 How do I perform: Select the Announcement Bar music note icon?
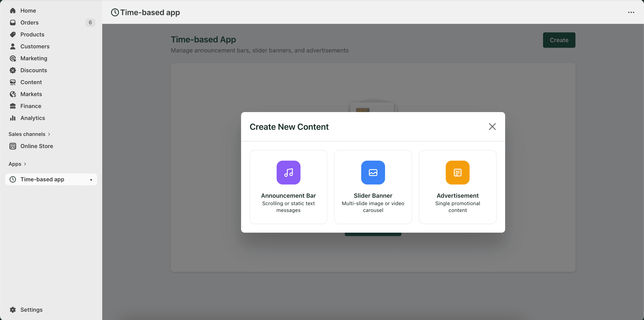[288, 172]
